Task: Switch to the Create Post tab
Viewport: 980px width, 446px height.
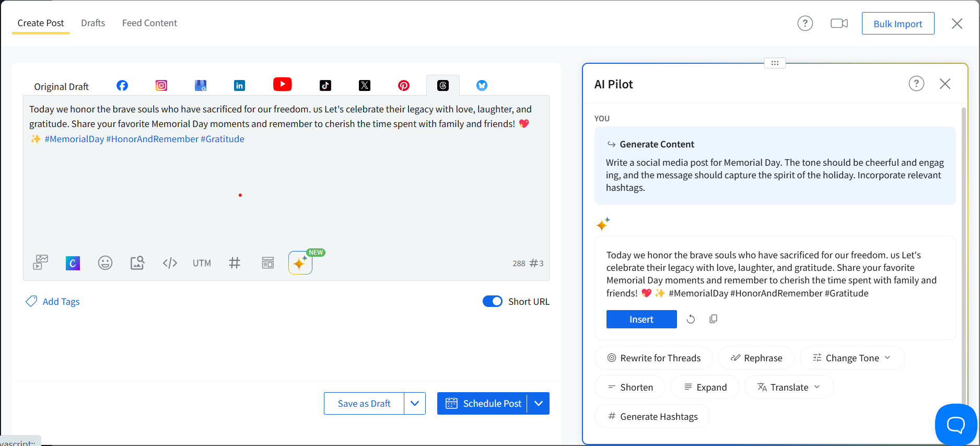Action: click(41, 23)
